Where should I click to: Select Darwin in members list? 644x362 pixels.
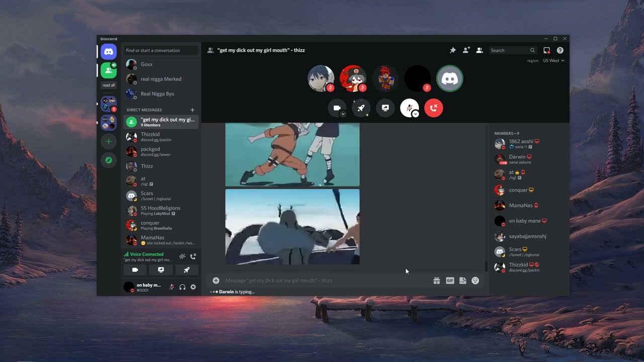529,159
